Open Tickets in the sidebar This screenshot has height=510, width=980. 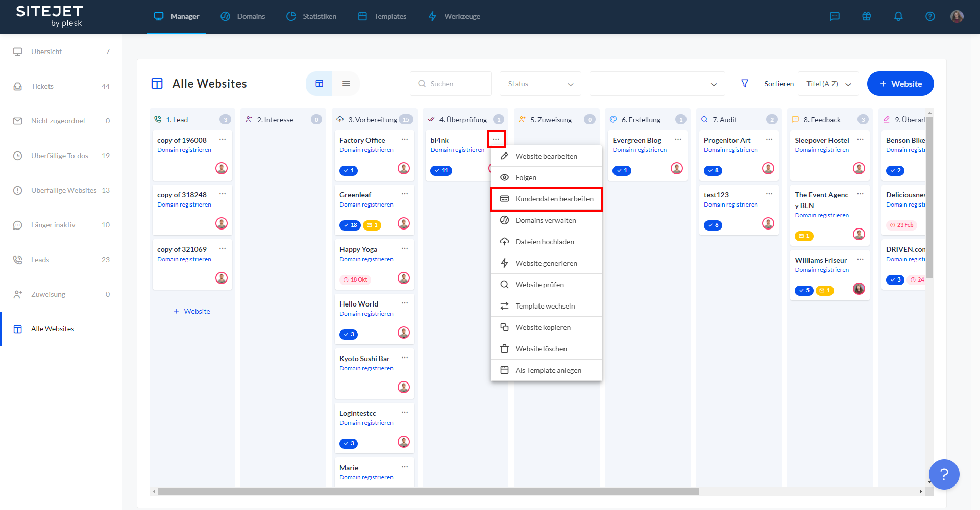pyautogui.click(x=61, y=86)
